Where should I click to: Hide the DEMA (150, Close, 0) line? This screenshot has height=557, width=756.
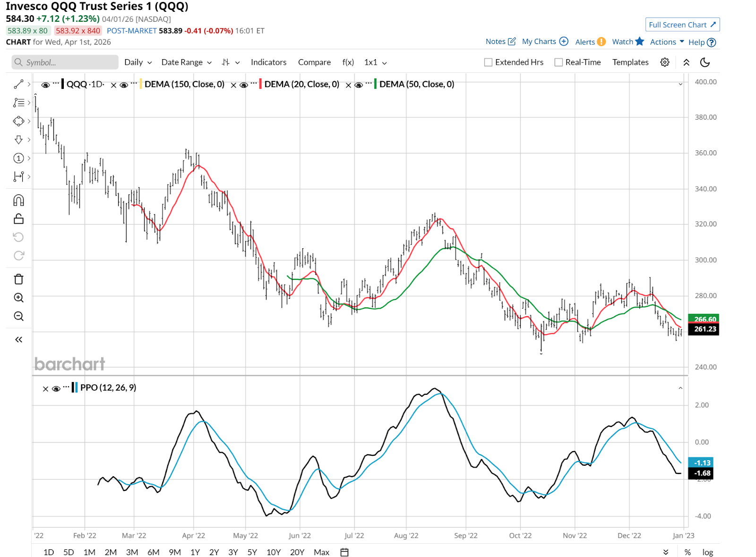click(124, 85)
